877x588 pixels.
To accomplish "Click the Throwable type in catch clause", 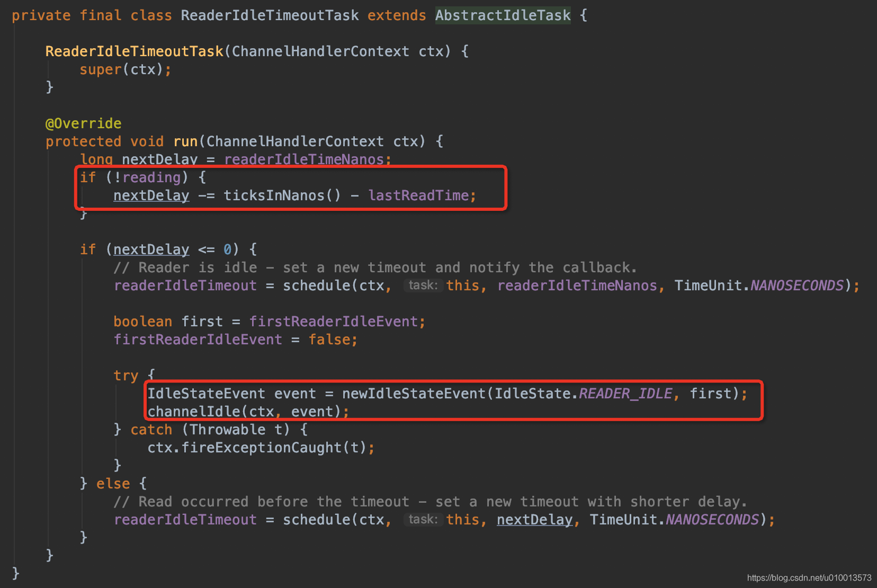I will [227, 430].
